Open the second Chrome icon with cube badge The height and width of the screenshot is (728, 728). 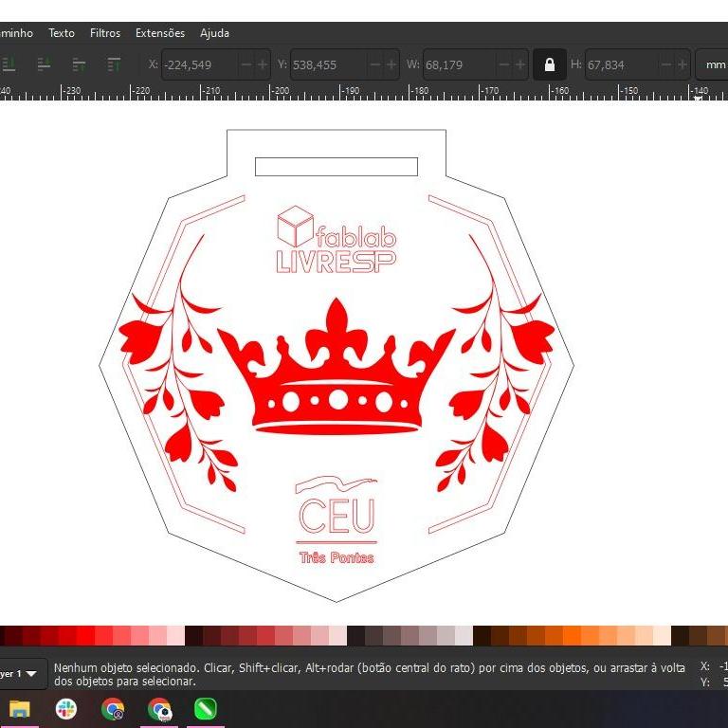click(159, 709)
